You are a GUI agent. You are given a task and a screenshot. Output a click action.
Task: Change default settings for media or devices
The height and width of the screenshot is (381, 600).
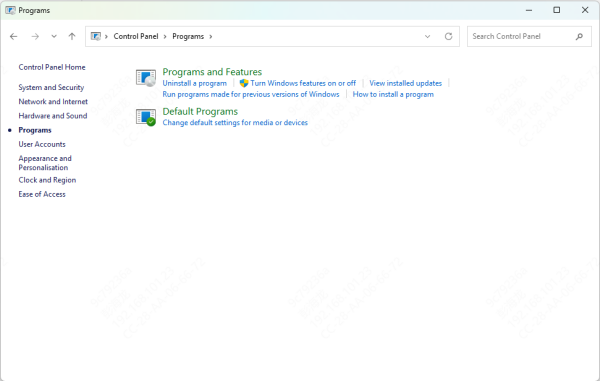pos(235,123)
